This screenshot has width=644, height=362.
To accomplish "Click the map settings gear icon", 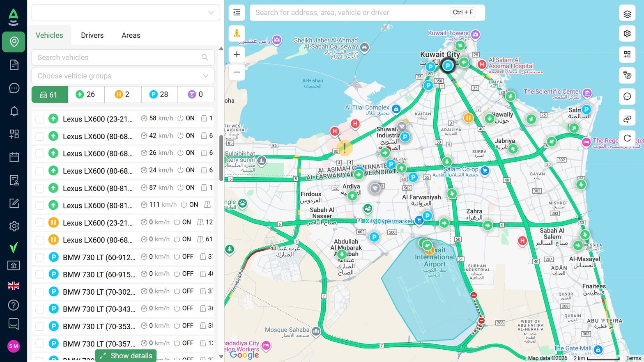I will (x=627, y=34).
